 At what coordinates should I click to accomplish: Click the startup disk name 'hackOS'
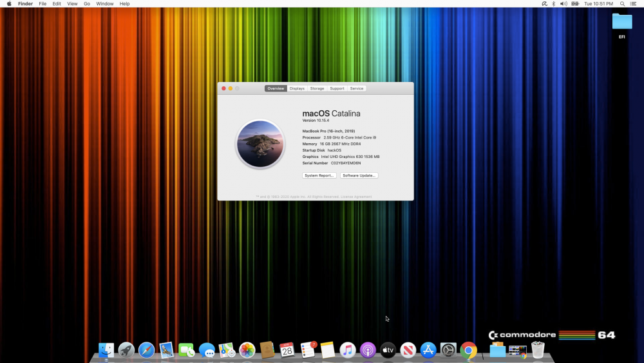tap(334, 150)
